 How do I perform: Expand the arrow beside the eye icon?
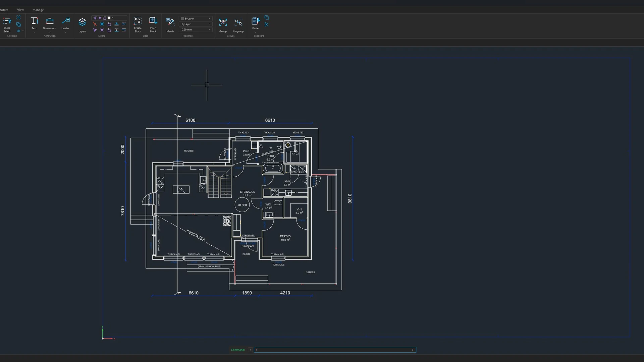click(x=23, y=31)
